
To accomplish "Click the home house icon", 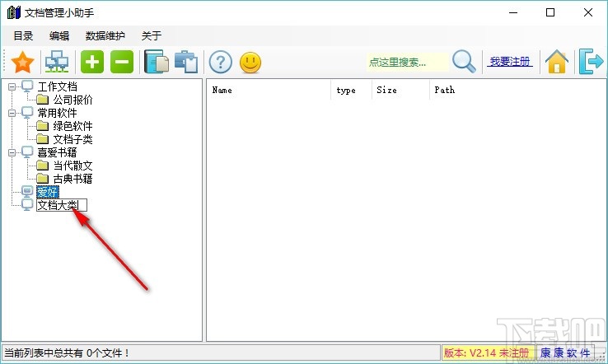I will pos(556,62).
